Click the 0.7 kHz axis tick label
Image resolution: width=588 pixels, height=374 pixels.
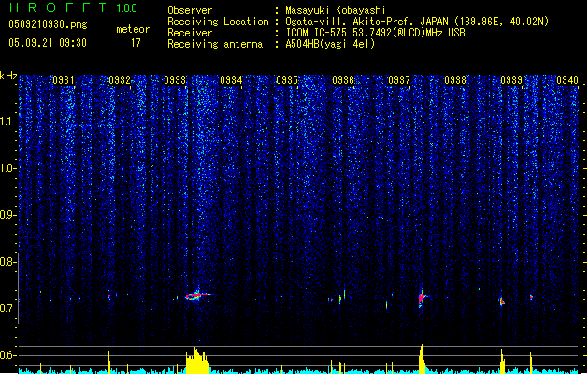coord(7,309)
